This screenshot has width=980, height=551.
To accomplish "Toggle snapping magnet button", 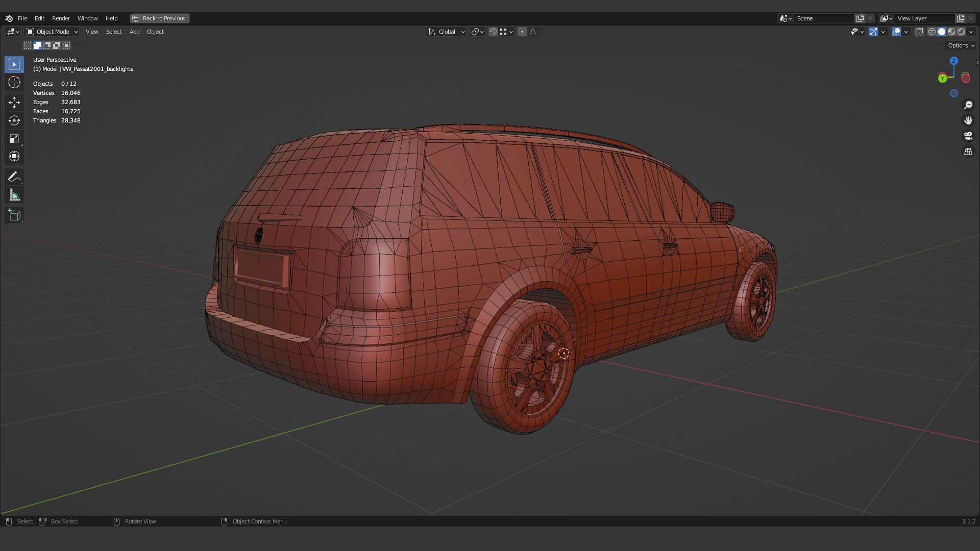I will (493, 32).
